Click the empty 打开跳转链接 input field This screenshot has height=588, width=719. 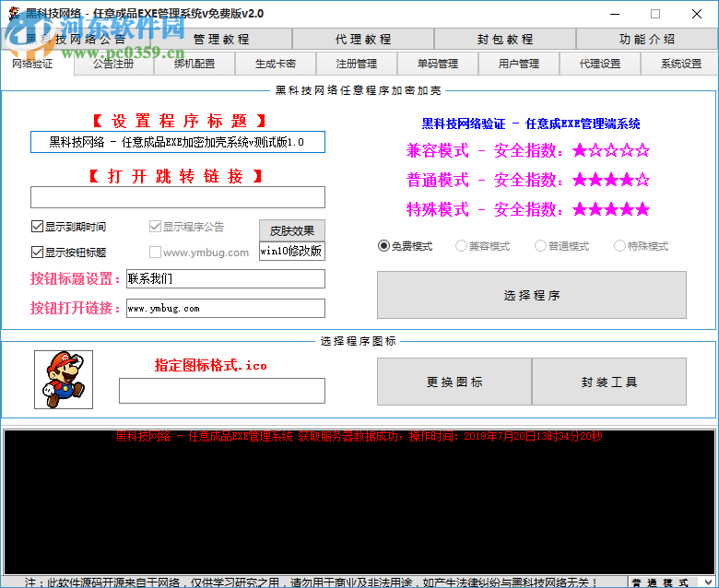[178, 197]
